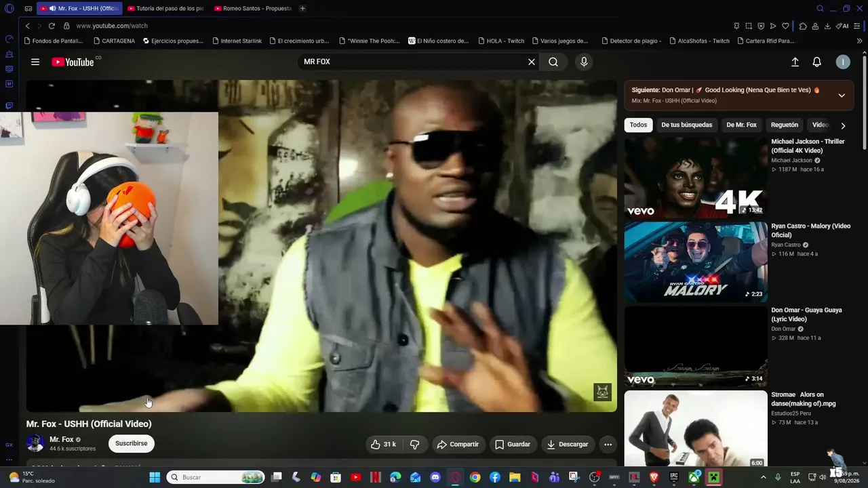Switch to Romeo Santos - Propuesta tab
The width and height of the screenshot is (868, 488).
[x=252, y=8]
